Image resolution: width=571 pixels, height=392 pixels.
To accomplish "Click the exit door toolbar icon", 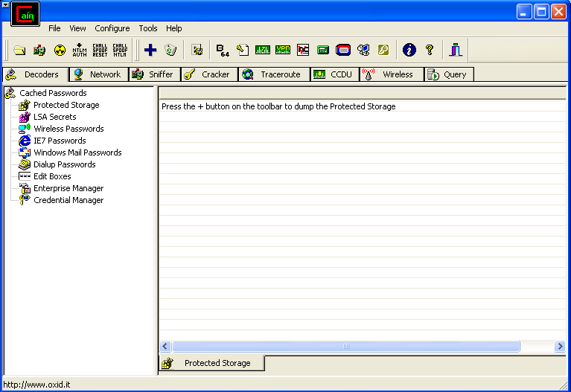I will 456,50.
